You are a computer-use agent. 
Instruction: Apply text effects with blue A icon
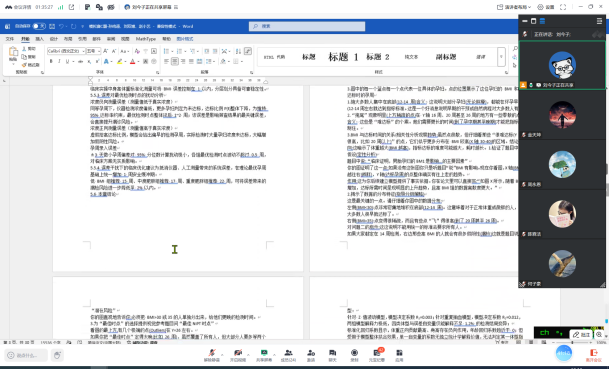click(x=106, y=61)
